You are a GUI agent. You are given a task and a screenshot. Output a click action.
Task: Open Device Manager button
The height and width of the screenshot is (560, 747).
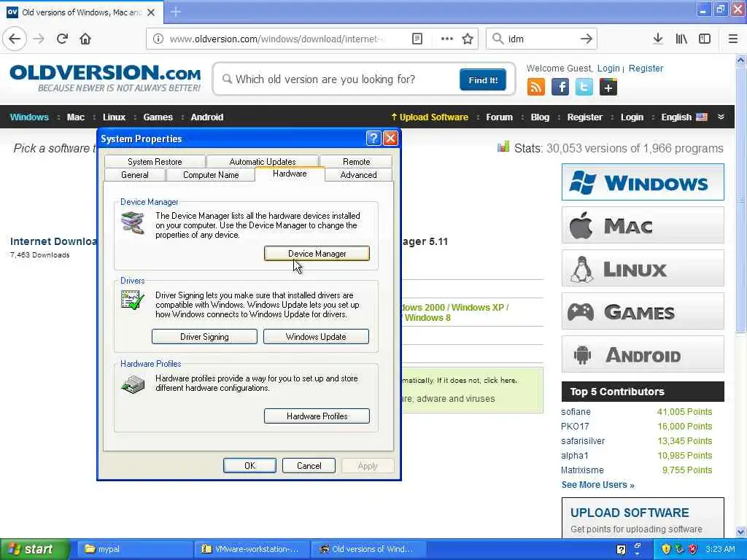click(x=317, y=254)
